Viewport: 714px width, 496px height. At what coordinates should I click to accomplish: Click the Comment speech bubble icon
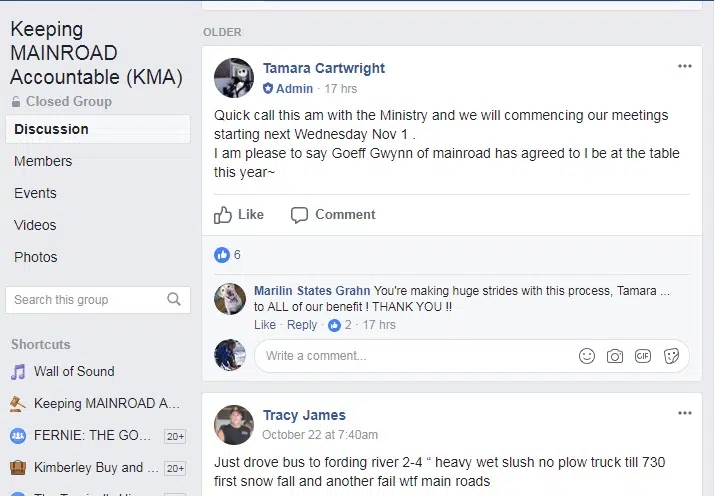pyautogui.click(x=299, y=215)
